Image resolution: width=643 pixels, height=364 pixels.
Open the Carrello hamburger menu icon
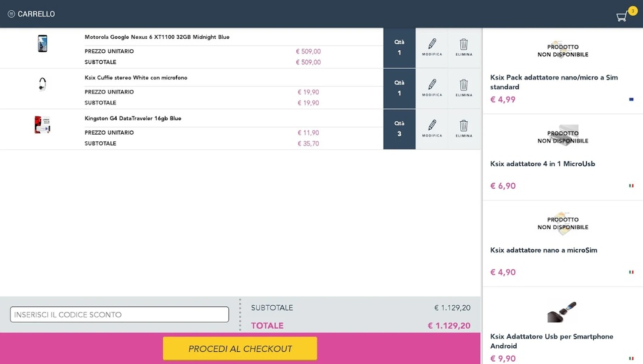[x=12, y=14]
